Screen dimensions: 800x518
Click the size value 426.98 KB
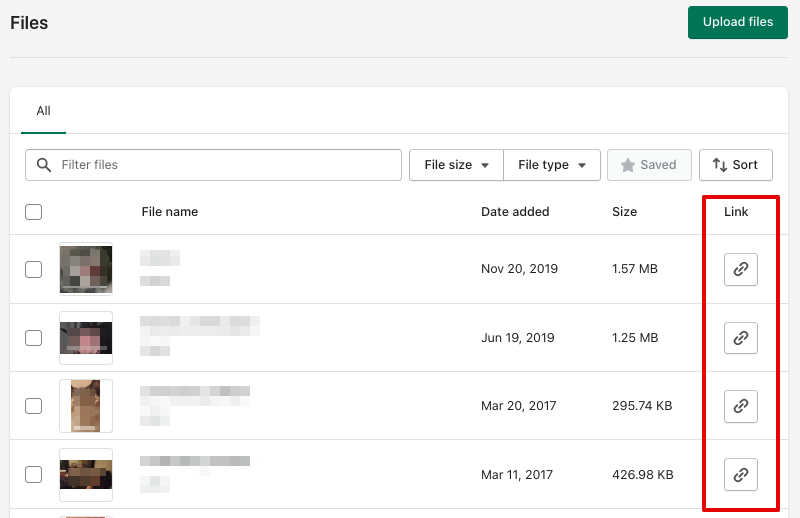point(643,475)
